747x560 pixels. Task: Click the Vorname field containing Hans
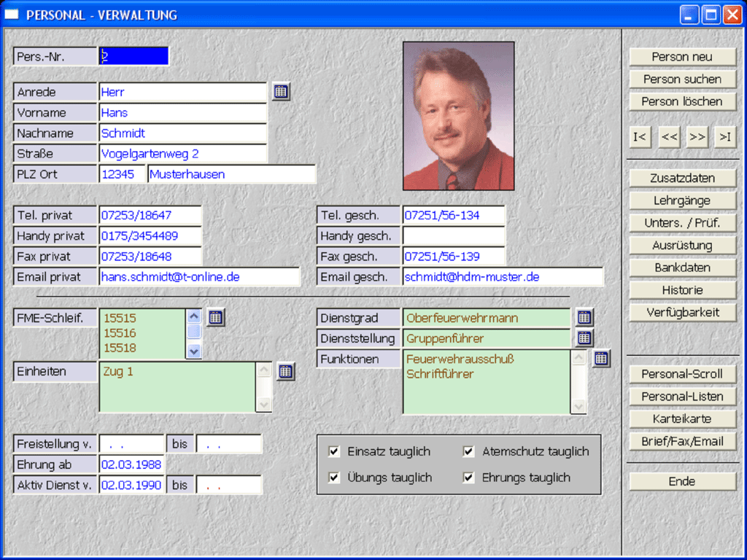183,112
